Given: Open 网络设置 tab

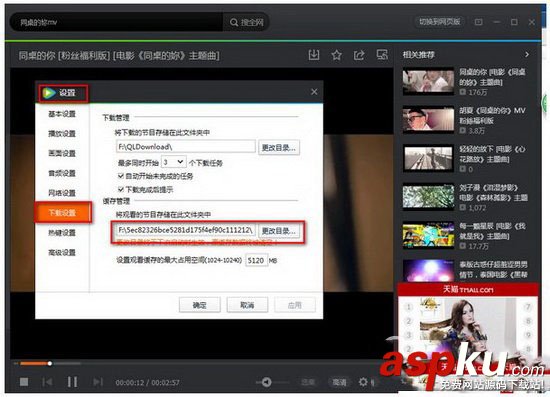Looking at the screenshot, I should tap(62, 193).
